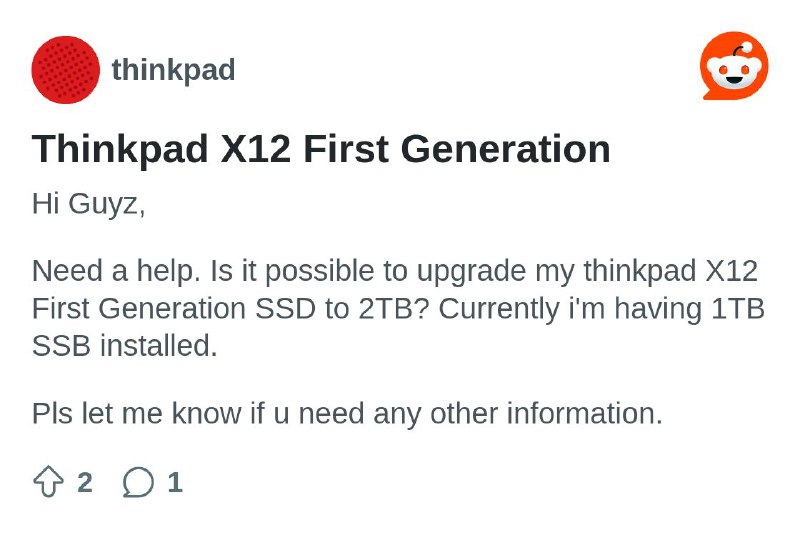Open the thinkpad subreddit name link
This screenshot has height=535, width=800.
coord(173,70)
